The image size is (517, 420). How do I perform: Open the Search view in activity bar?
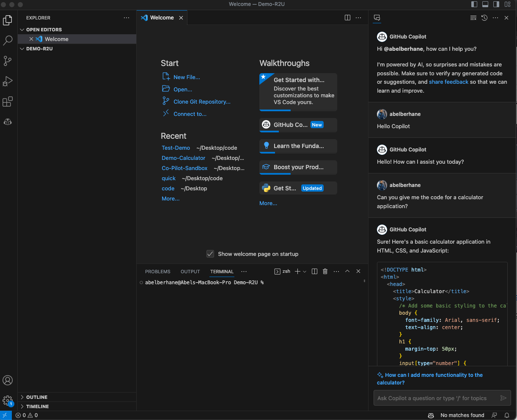tap(8, 40)
